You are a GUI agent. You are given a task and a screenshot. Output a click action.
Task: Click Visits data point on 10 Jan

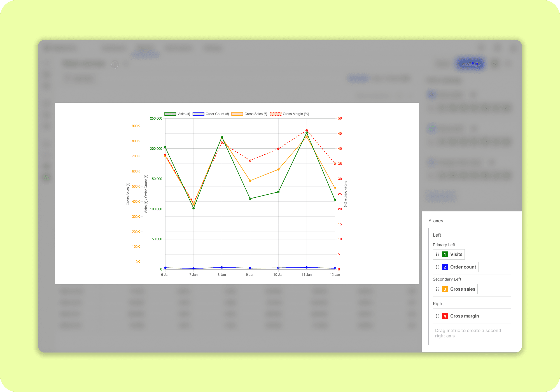278,192
